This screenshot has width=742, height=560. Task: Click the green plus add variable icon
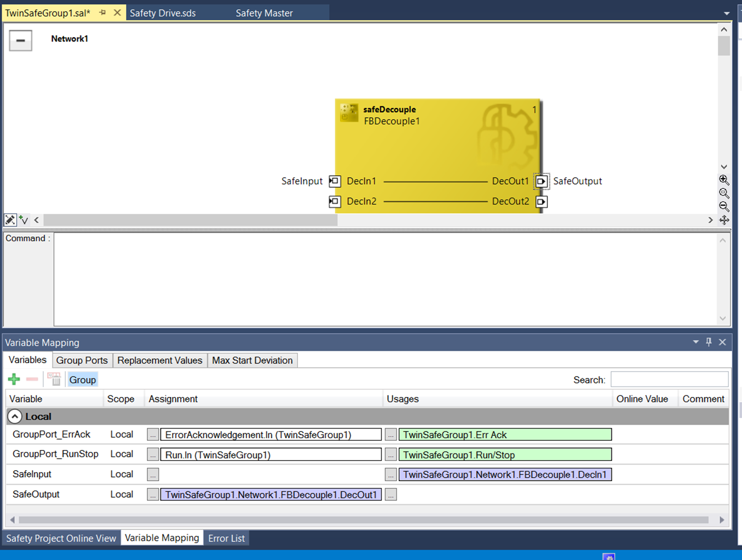14,379
